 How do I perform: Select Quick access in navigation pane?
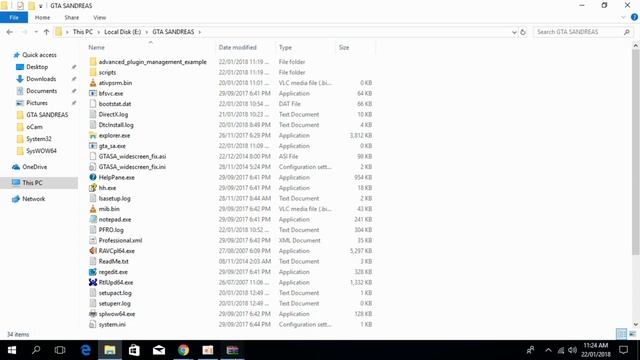tap(39, 55)
